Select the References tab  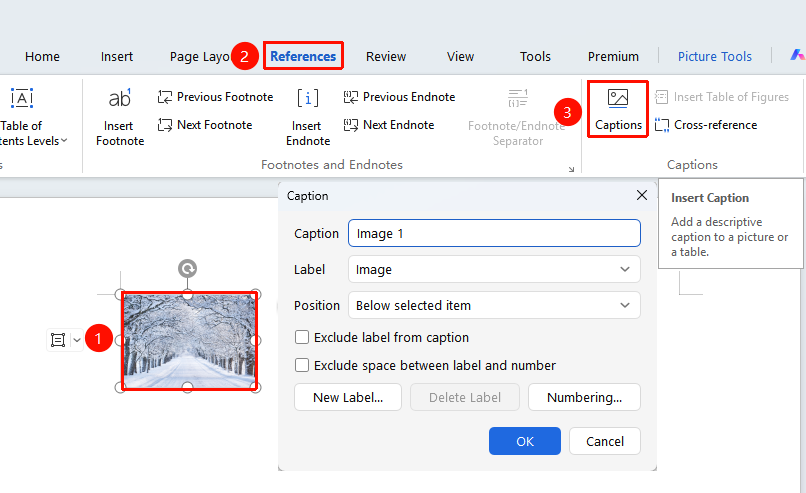coord(303,56)
